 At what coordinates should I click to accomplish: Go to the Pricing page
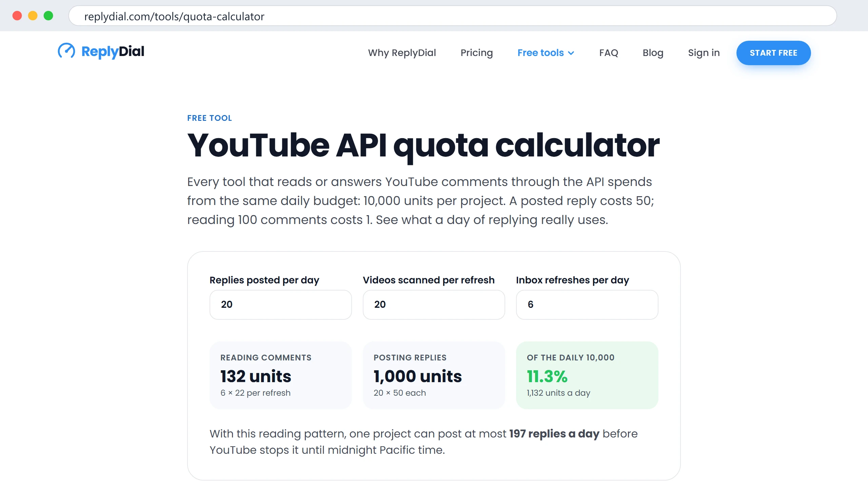(476, 53)
